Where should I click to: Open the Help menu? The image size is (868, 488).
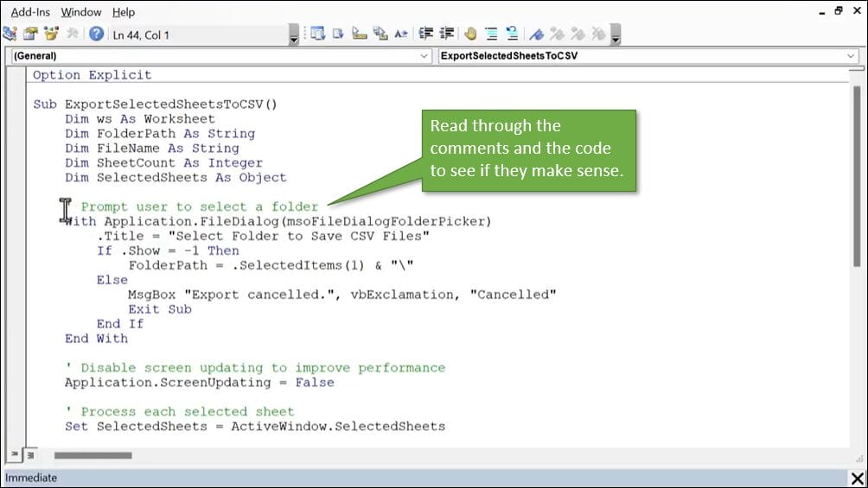(x=124, y=12)
